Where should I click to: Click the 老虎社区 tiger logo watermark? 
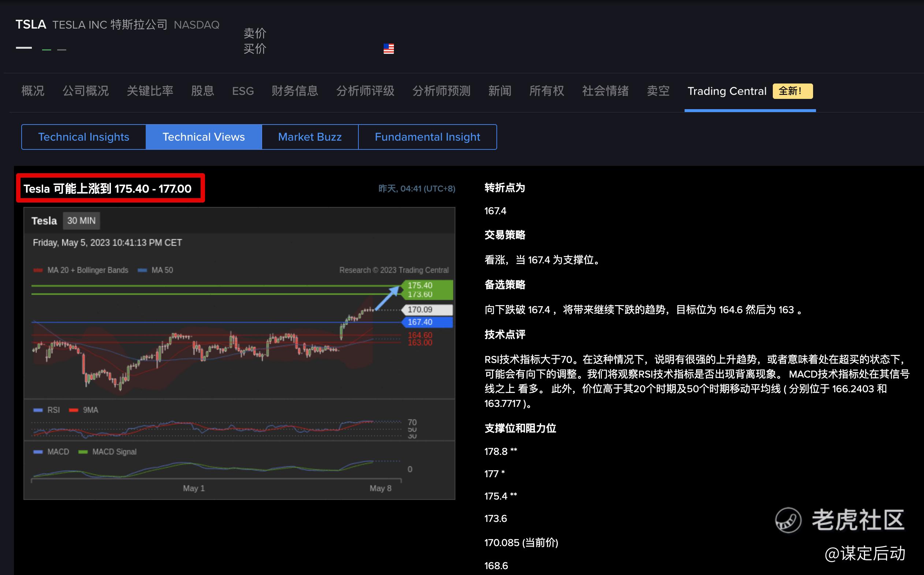(788, 520)
